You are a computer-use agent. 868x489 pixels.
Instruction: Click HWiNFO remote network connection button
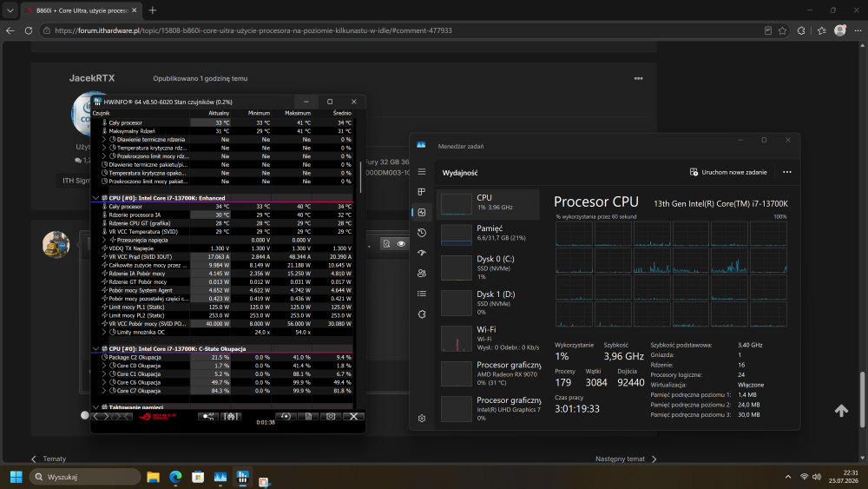coord(208,416)
